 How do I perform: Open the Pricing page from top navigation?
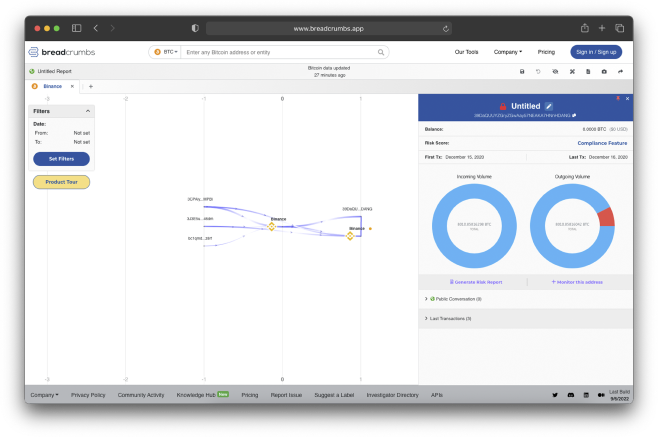(546, 52)
